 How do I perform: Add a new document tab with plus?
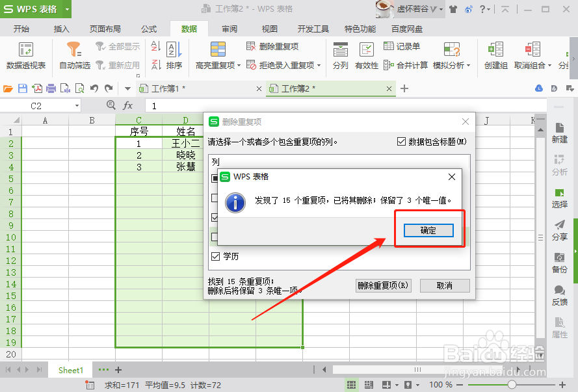click(404, 88)
